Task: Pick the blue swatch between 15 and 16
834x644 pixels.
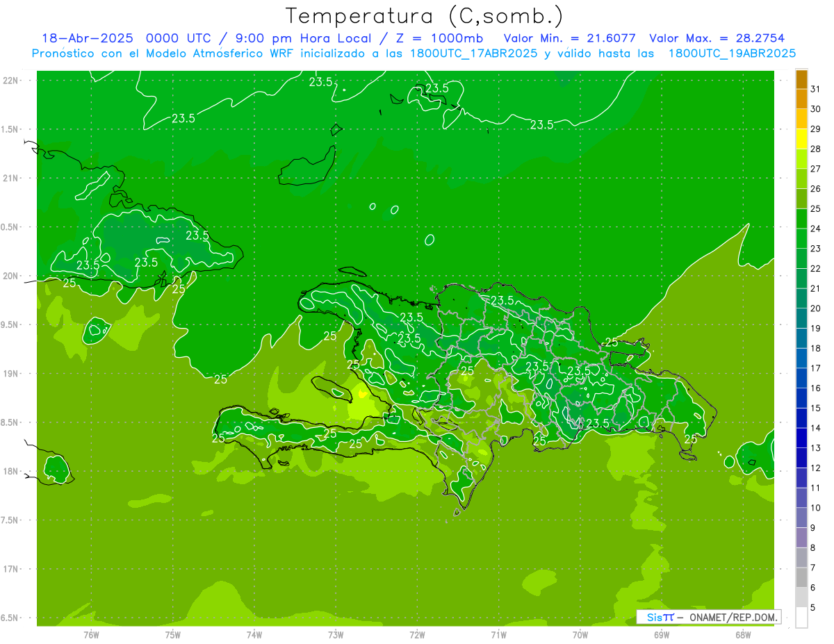Action: tap(801, 398)
